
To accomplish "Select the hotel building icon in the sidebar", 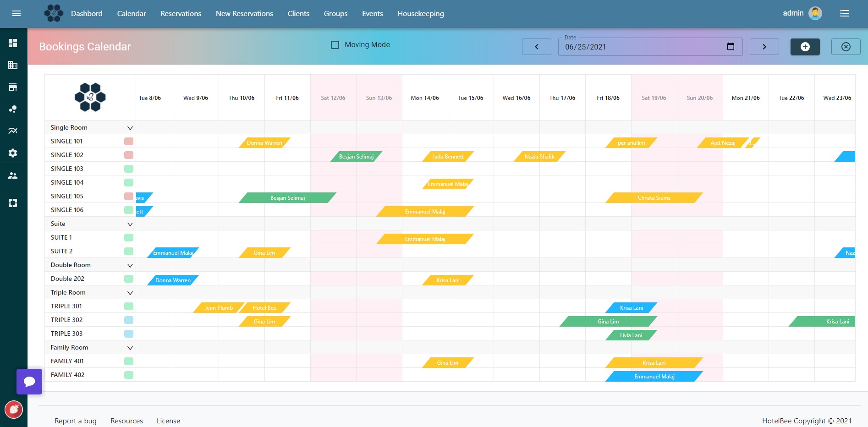I will (12, 64).
